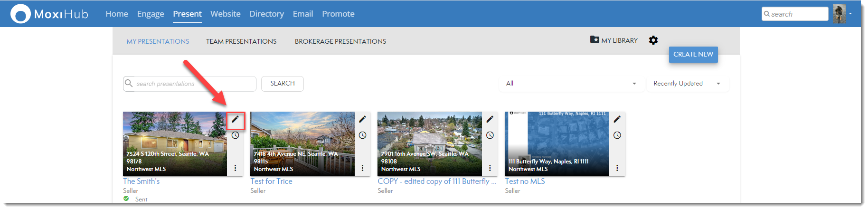Go to Engage in top navigation
Viewport: 868px width, 210px height.
point(151,14)
